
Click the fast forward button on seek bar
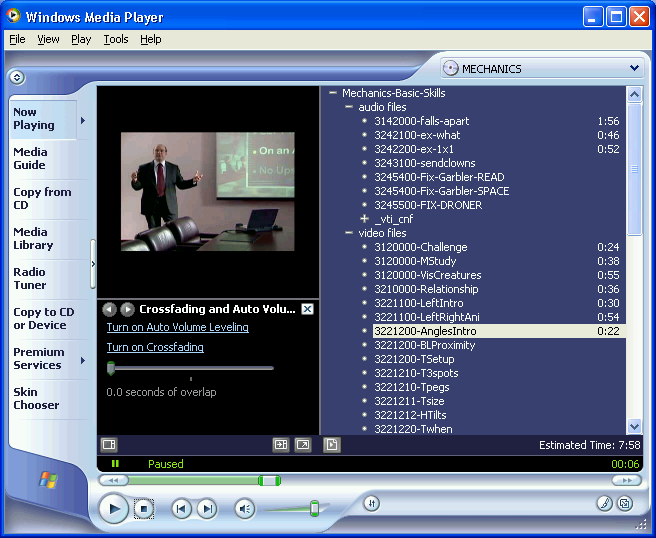tap(626, 480)
